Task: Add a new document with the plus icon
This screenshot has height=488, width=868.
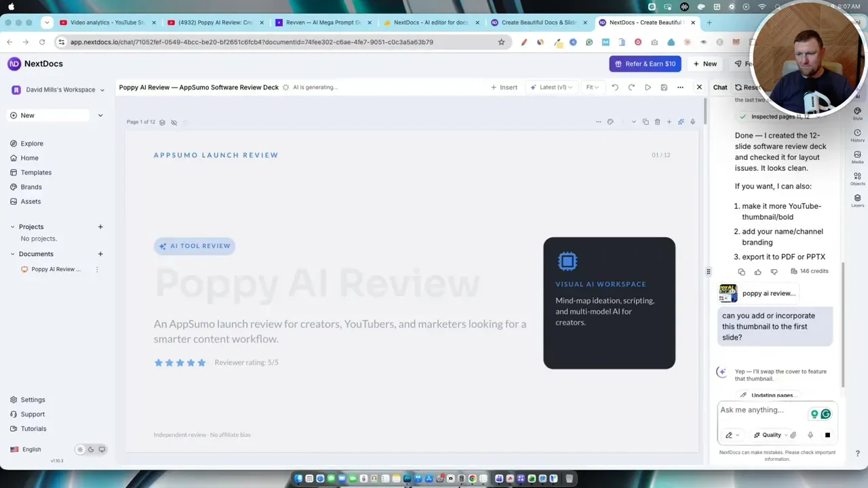Action: click(100, 254)
